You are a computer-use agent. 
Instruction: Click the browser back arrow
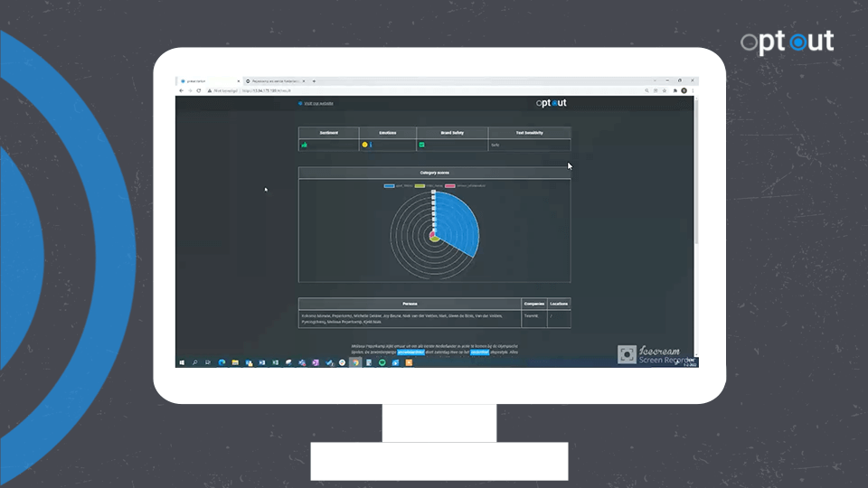(182, 90)
